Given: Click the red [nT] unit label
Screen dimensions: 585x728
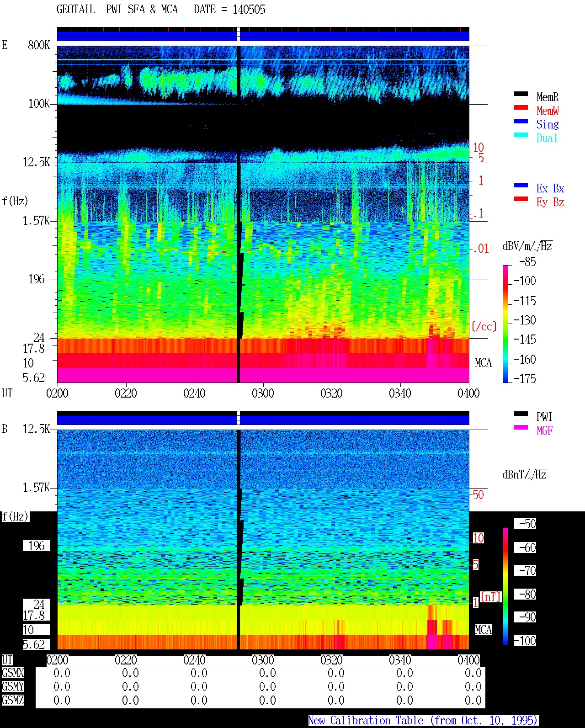Looking at the screenshot, I should pos(491,597).
